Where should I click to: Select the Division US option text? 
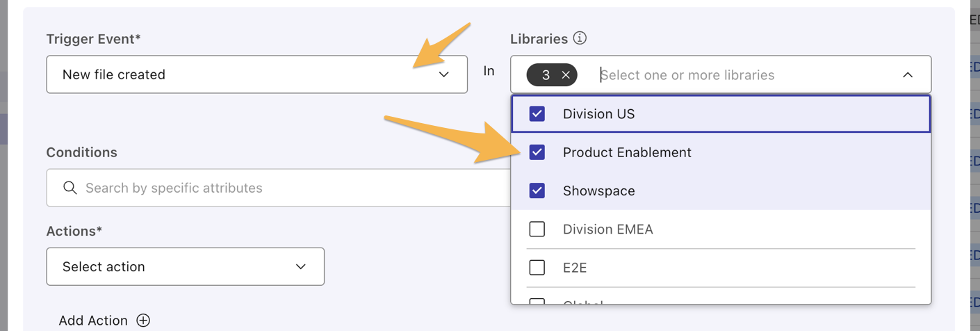[598, 114]
